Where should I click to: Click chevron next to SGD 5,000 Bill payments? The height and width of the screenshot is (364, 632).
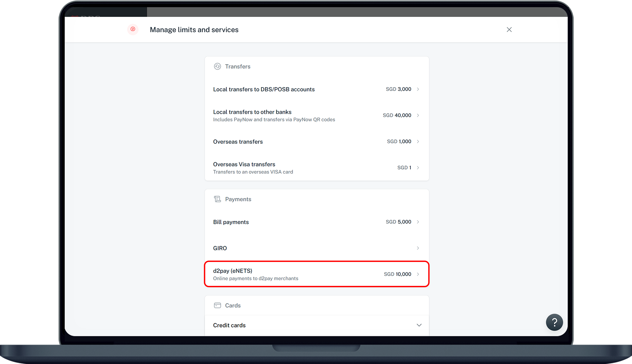(418, 222)
